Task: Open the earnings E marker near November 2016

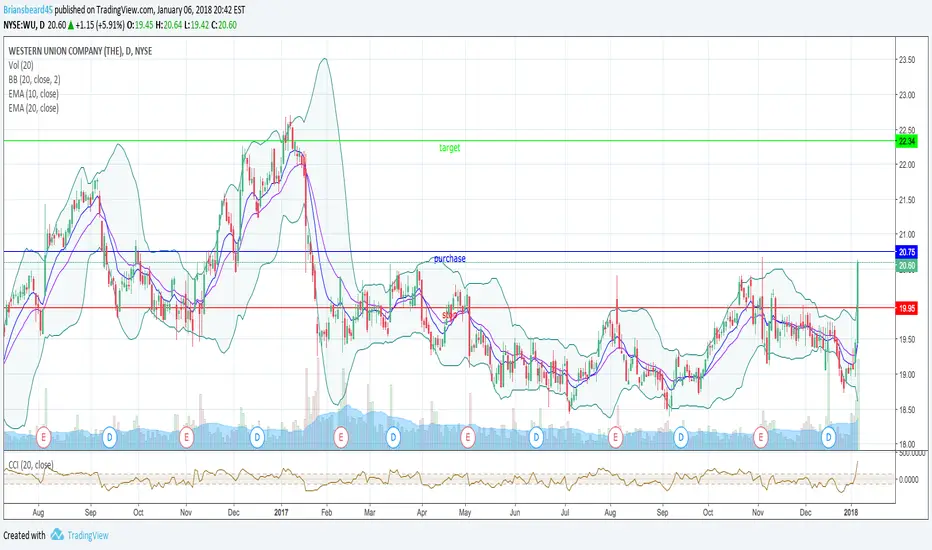Action: click(187, 438)
